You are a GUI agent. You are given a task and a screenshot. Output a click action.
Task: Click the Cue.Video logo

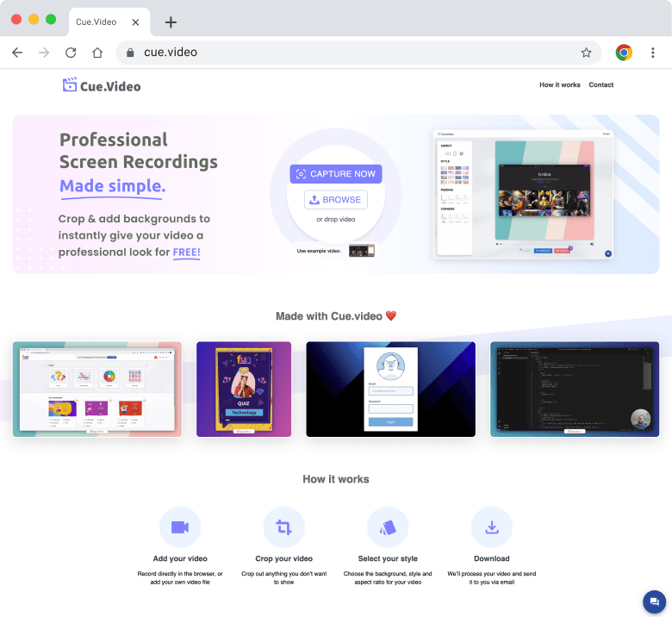102,86
